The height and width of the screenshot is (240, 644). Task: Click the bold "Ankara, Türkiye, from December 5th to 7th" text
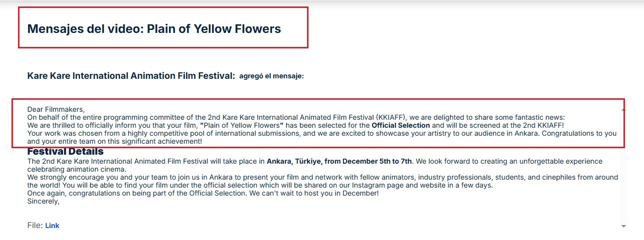click(339, 161)
